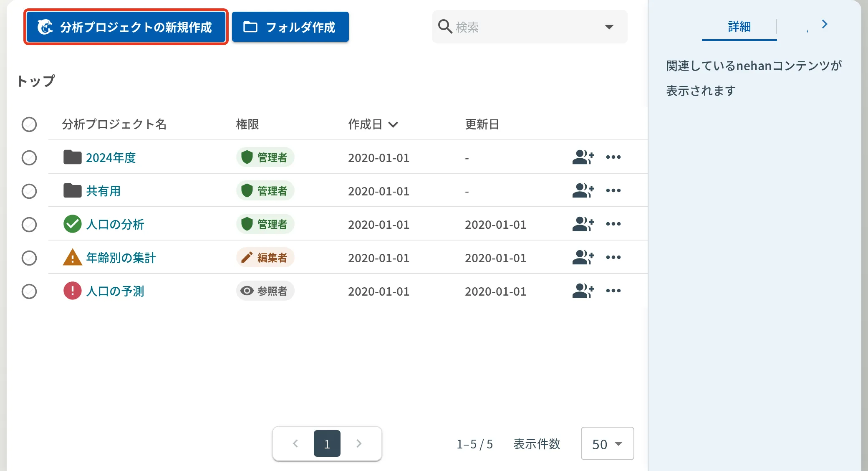This screenshot has width=868, height=471.
Task: Select the 共有用 row checkbox
Action: [x=29, y=191]
